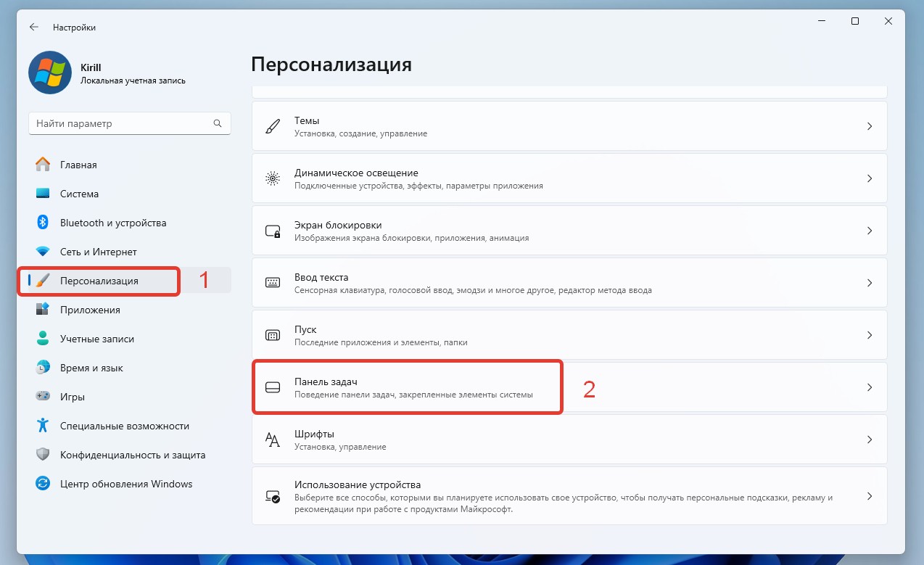This screenshot has width=924, height=565.
Task: Click the back arrow in title bar
Action: (x=33, y=27)
